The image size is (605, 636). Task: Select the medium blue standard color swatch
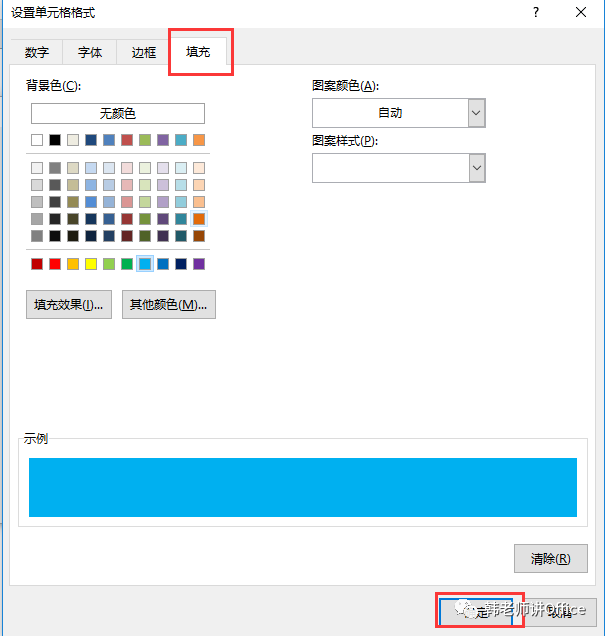tap(163, 264)
